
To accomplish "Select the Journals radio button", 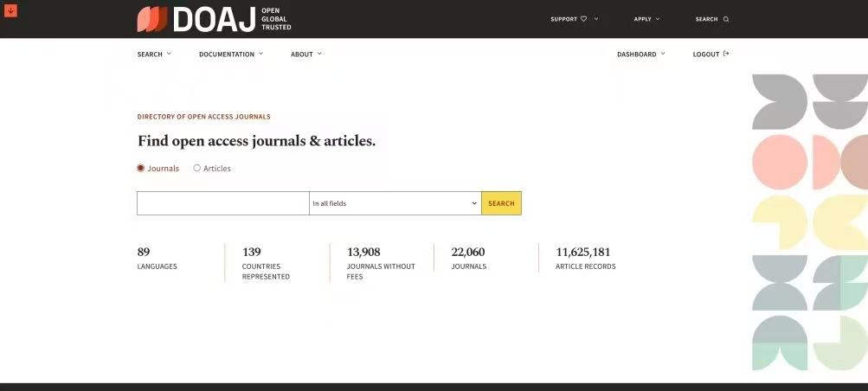I will point(141,169).
